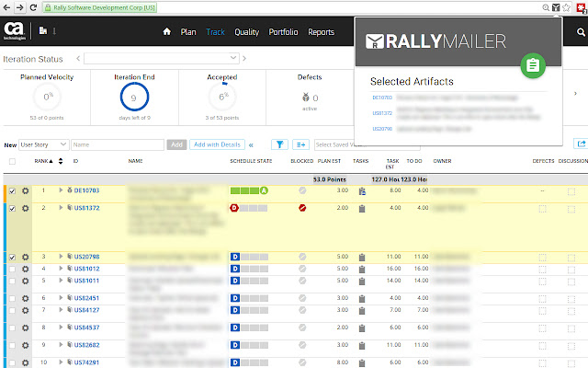Click Add with Details button
Viewport: 588px width, 368px height.
click(217, 144)
